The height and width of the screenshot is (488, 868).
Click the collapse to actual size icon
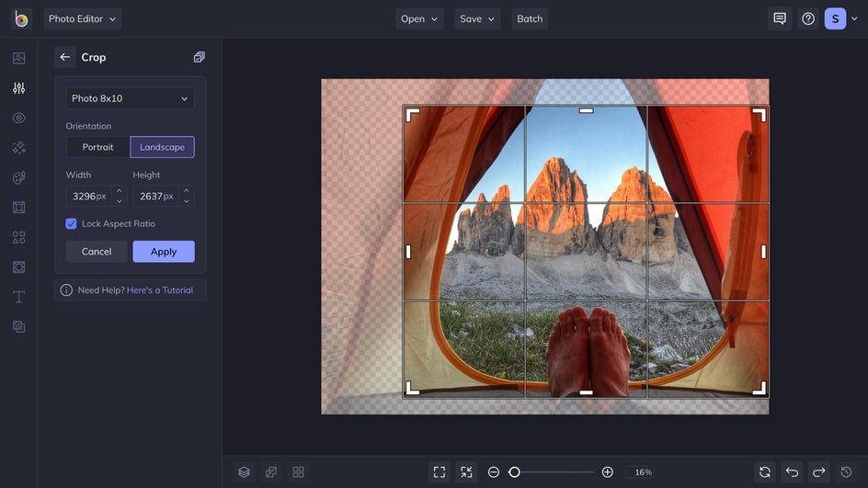467,472
